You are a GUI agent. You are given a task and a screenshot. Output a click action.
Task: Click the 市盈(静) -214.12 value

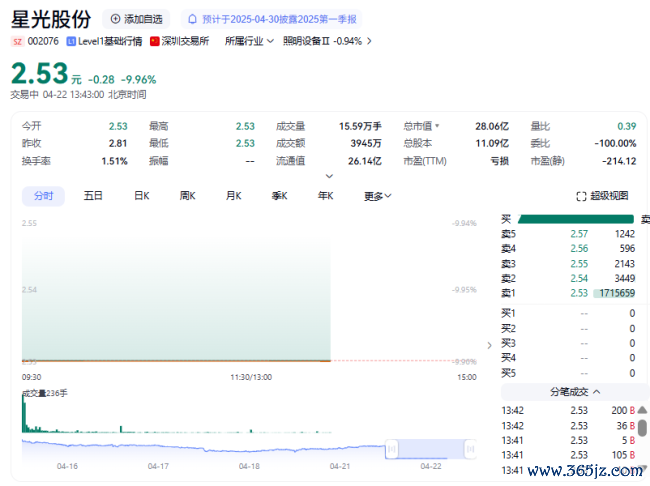click(619, 161)
